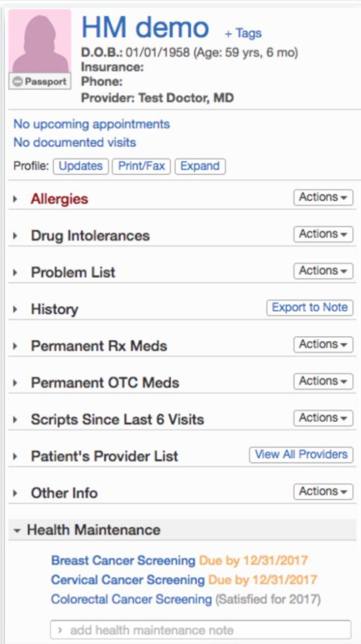Open the Other Info Actions menu
This screenshot has width=361, height=644.
[322, 492]
